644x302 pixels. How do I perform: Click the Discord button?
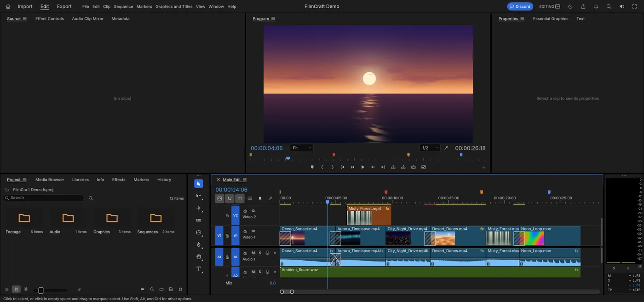[520, 6]
